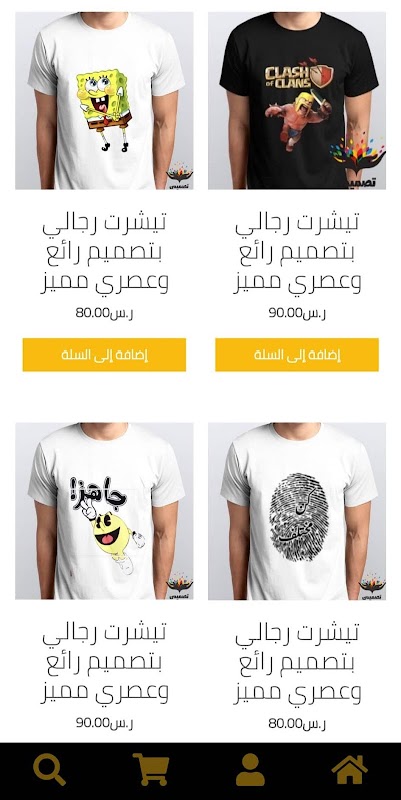Open the Clash of Clans t-shirt title link
The width and height of the screenshot is (401, 800).
click(x=297, y=252)
